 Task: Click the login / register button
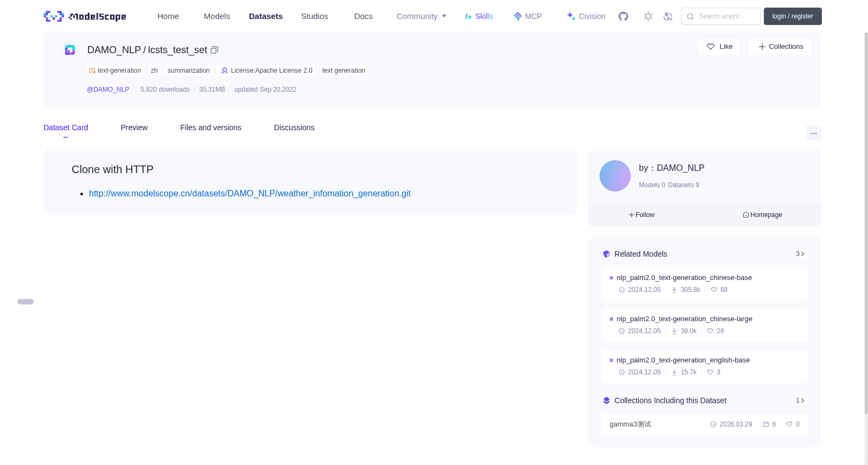(793, 16)
